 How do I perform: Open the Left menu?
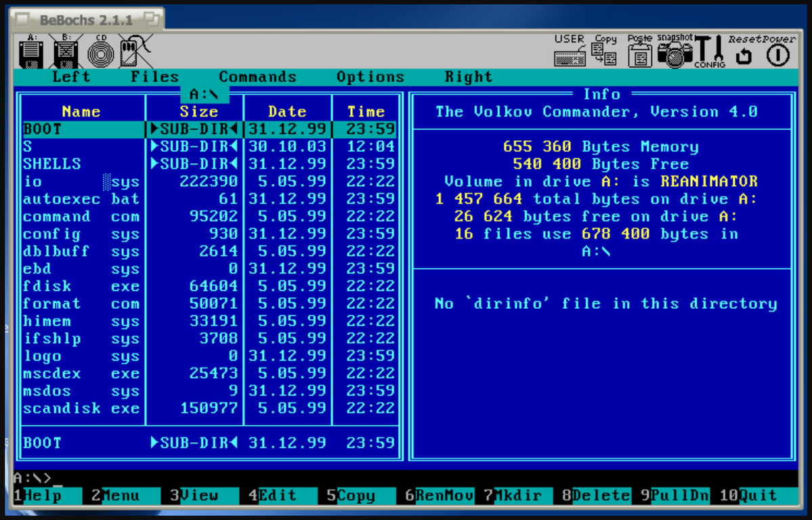click(x=72, y=77)
